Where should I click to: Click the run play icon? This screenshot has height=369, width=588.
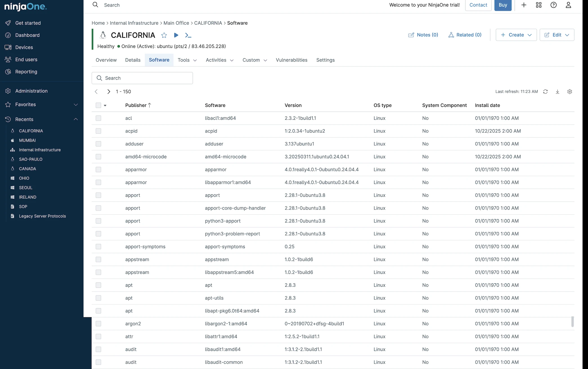176,35
